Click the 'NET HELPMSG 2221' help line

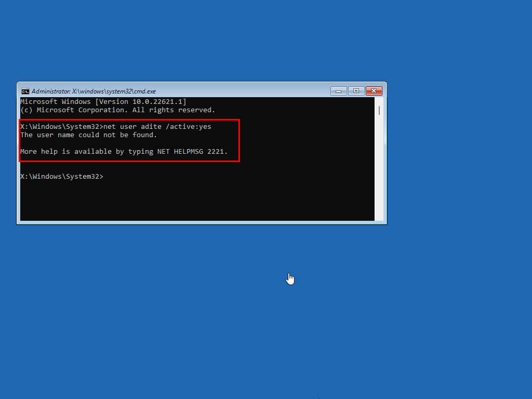point(124,151)
